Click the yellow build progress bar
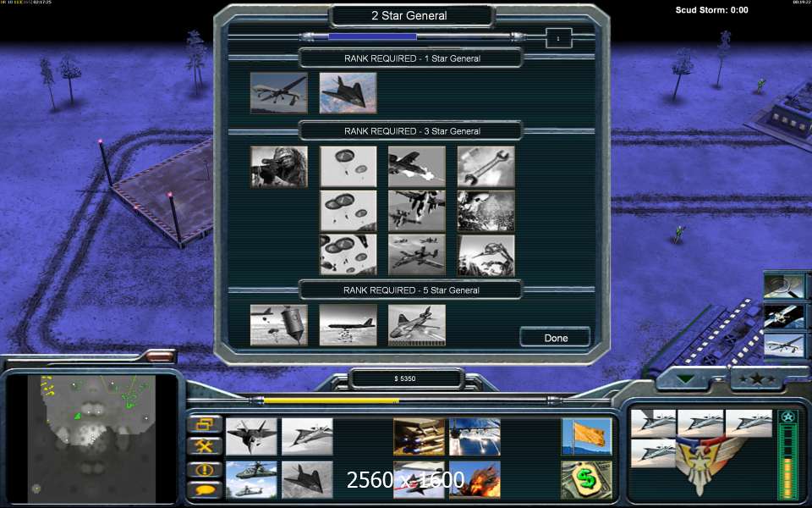 coord(332,400)
